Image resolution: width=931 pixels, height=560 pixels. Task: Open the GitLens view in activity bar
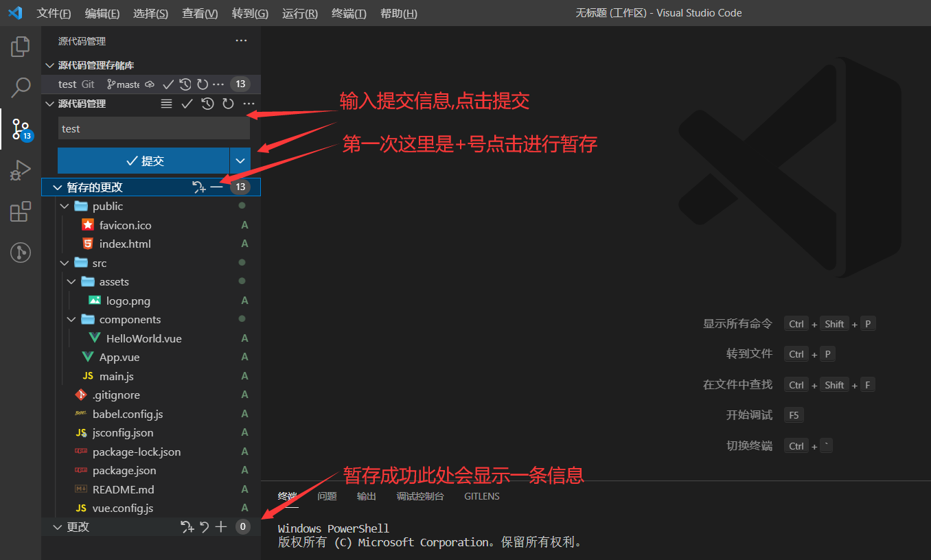pyautogui.click(x=21, y=253)
